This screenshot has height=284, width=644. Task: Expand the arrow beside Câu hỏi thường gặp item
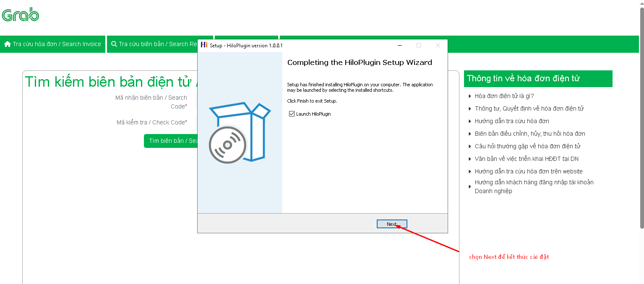470,147
